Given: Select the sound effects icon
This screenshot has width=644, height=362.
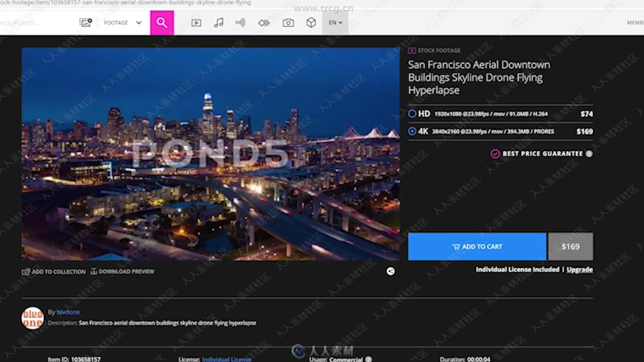Looking at the screenshot, I should (x=240, y=22).
